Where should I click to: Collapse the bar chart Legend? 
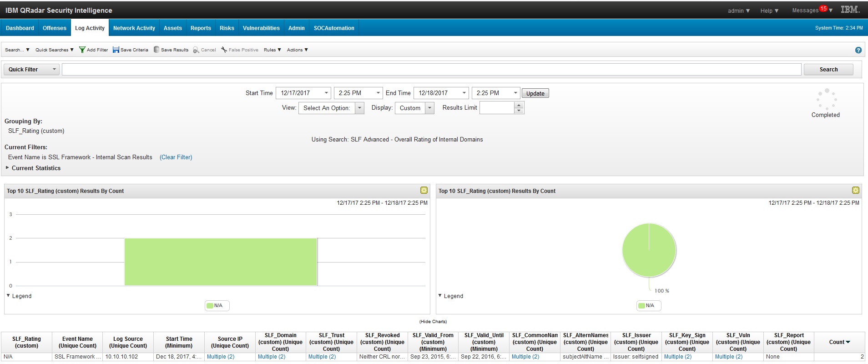tap(9, 296)
